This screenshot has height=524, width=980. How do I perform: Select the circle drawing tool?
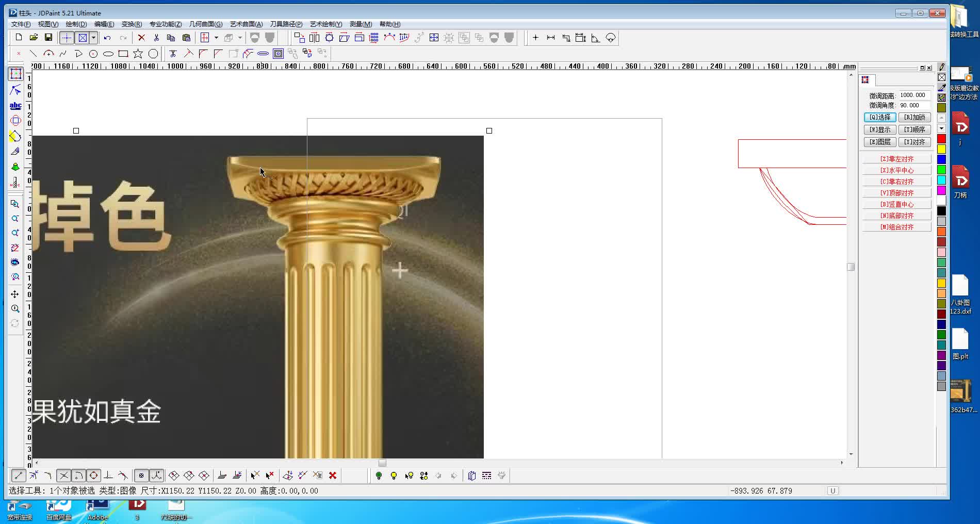click(x=93, y=53)
